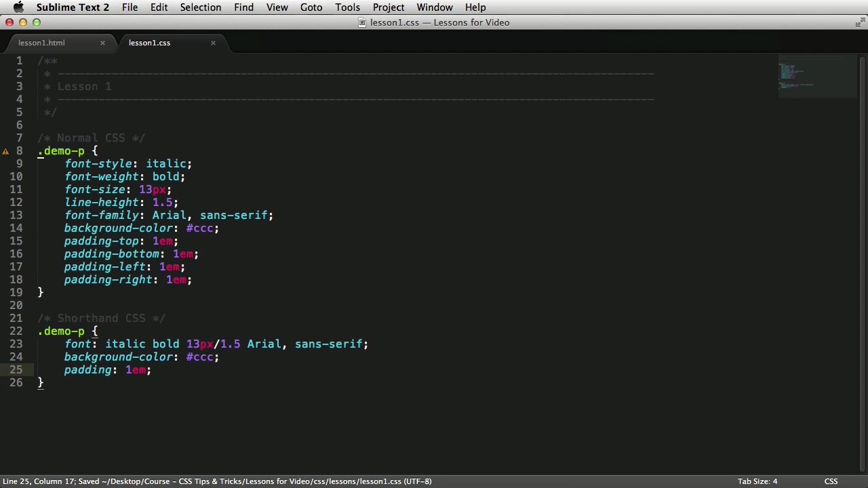Click the 'italic' value on line 9

(x=166, y=164)
